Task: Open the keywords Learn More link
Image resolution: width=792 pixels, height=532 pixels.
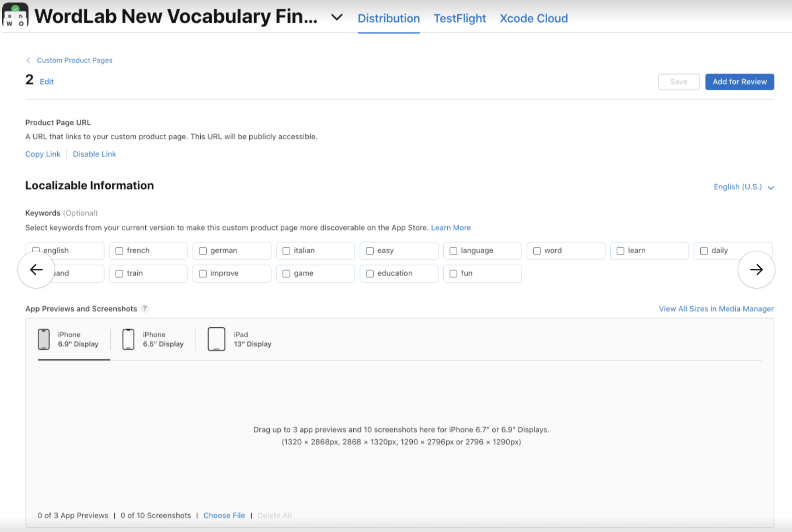Action: tap(450, 227)
